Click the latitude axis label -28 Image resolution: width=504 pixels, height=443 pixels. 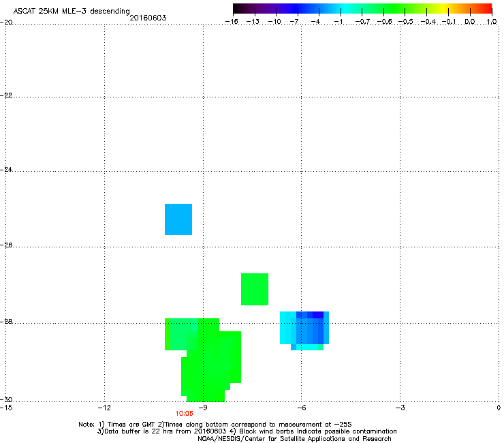tap(6, 322)
